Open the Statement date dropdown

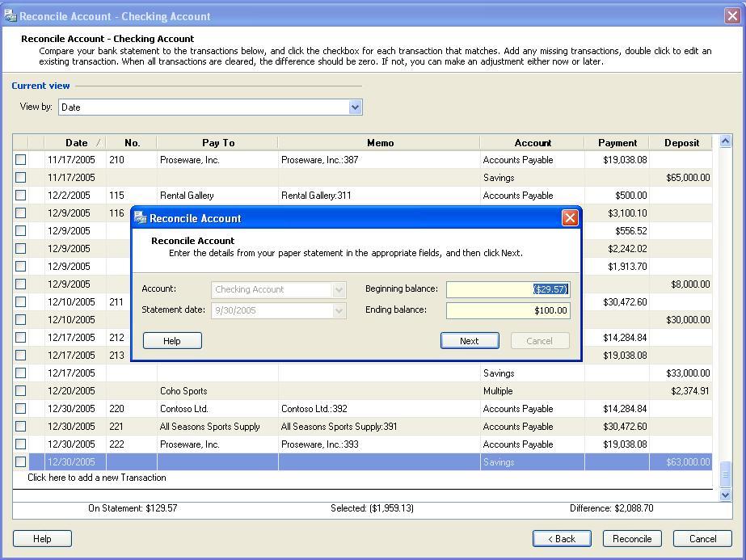click(x=339, y=310)
